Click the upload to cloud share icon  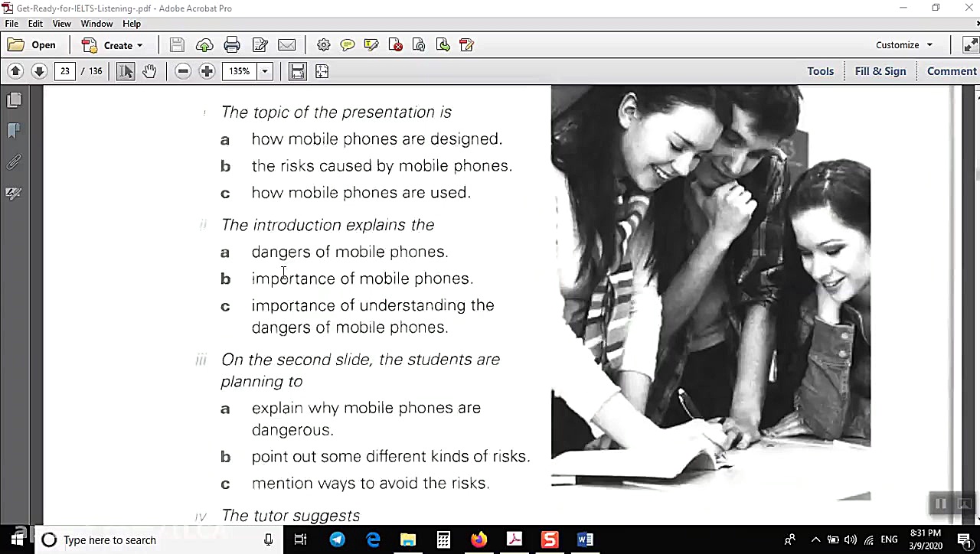pyautogui.click(x=204, y=44)
